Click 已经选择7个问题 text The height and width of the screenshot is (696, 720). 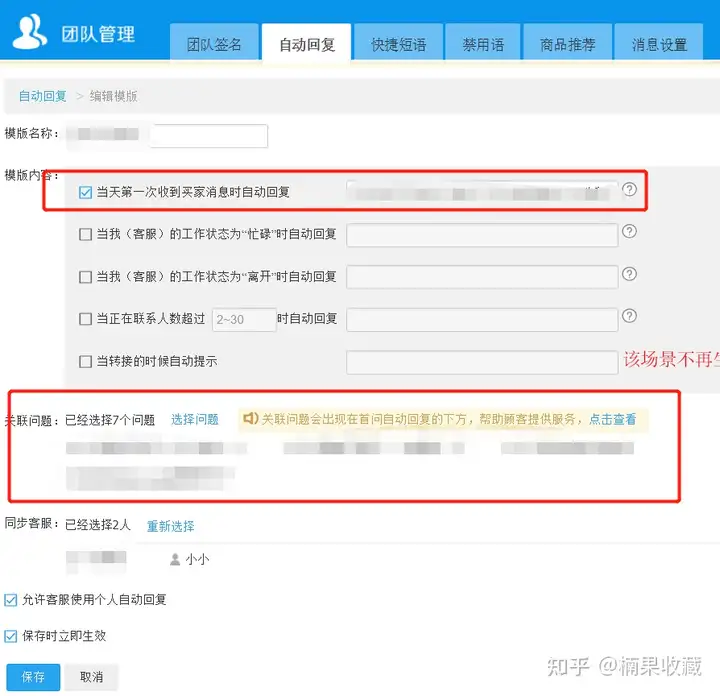click(x=110, y=420)
